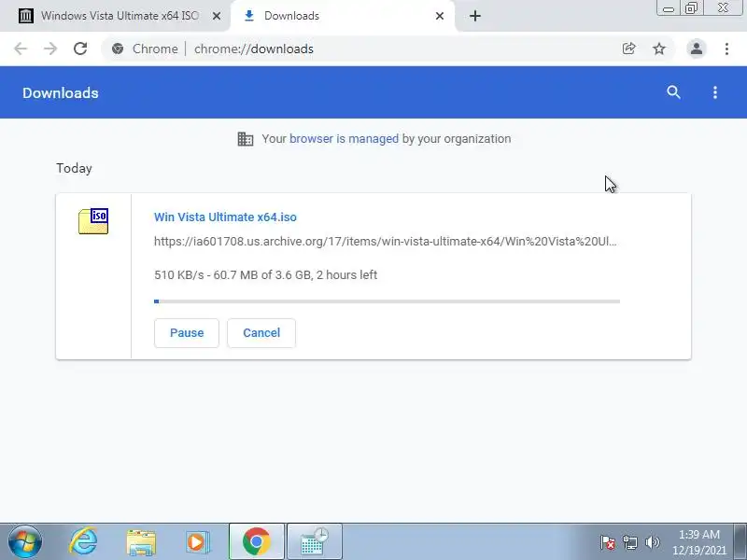Cancel the ISO download
Screen dimensions: 747x560
(x=261, y=333)
